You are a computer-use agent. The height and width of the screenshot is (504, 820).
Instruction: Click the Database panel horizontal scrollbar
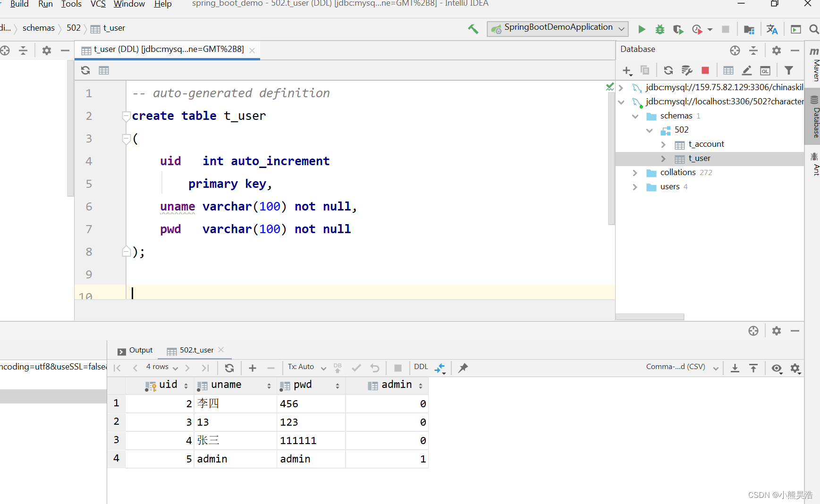pyautogui.click(x=650, y=317)
